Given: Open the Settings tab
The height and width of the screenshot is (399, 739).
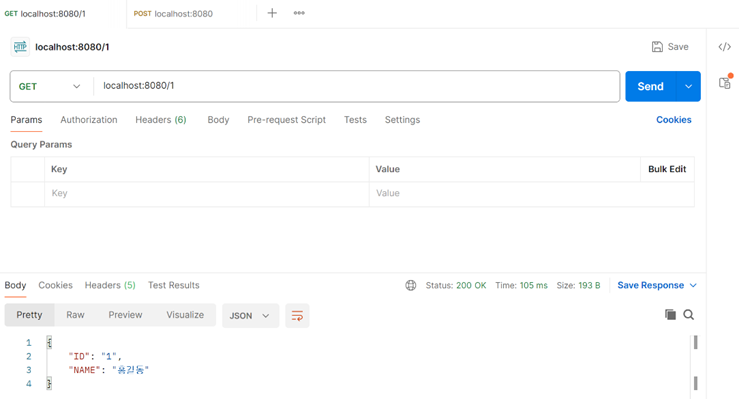Looking at the screenshot, I should click(402, 120).
